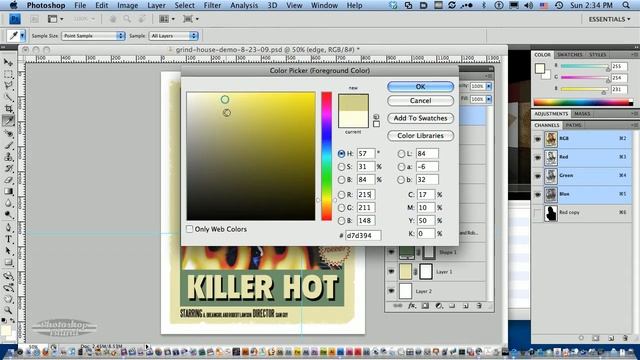Select the G green radio button
The image size is (640, 360).
tap(342, 208)
